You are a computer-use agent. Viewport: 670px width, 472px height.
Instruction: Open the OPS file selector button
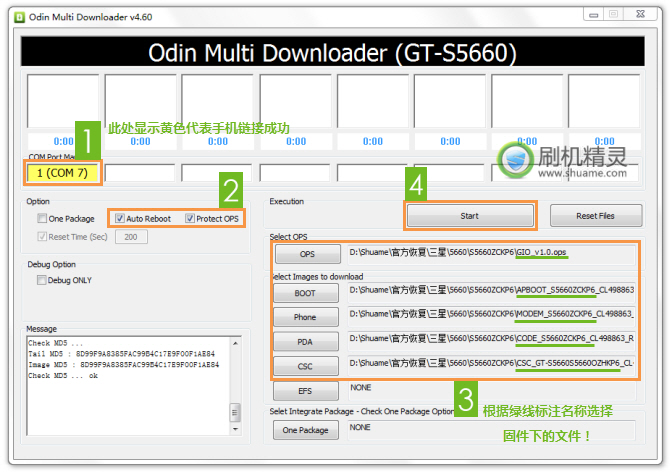(308, 254)
